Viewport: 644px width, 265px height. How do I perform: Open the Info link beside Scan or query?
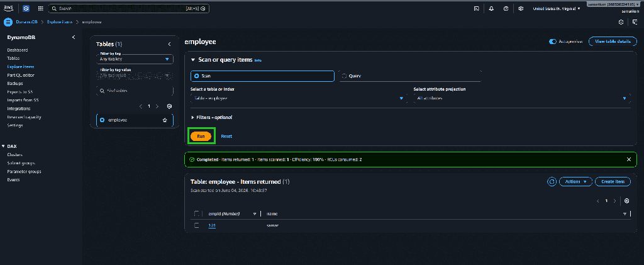[257, 60]
